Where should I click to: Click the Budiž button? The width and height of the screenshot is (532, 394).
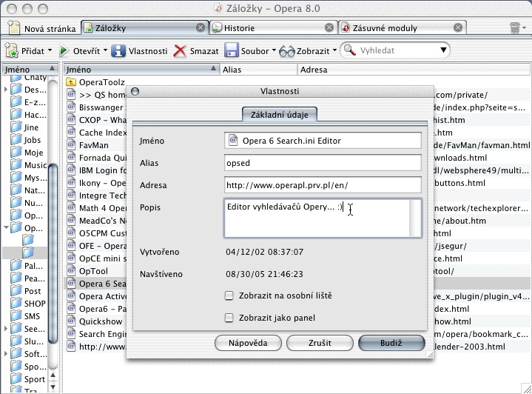point(391,343)
